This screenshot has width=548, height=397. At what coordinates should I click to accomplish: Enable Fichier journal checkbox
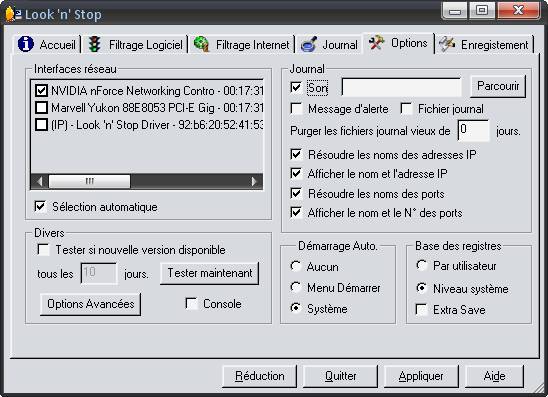click(x=406, y=109)
